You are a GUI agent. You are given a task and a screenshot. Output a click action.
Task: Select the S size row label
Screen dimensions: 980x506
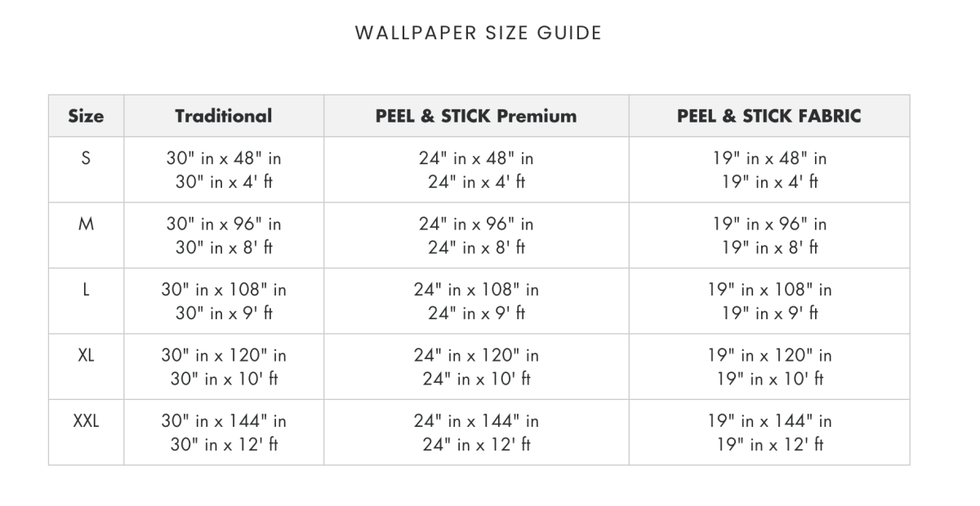point(86,158)
